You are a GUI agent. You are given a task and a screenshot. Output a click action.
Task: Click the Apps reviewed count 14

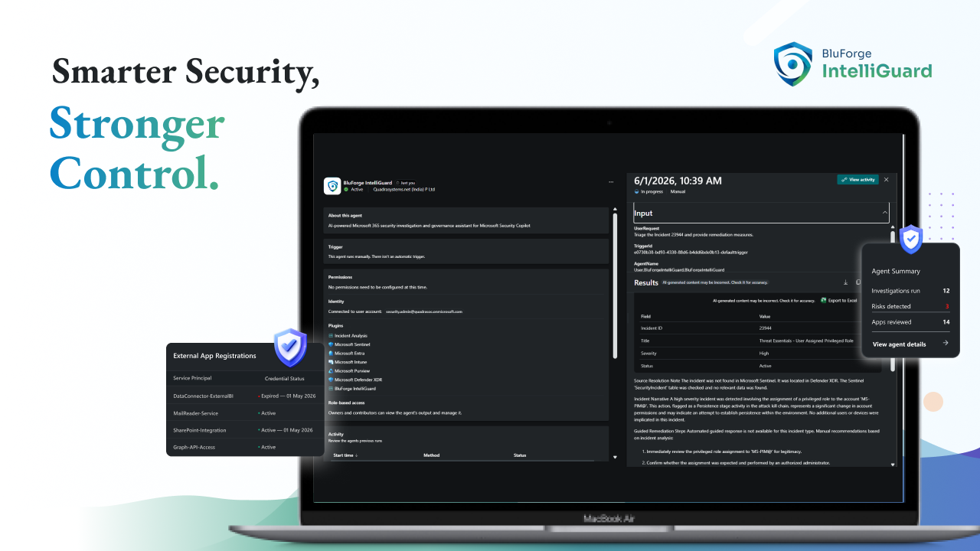(946, 322)
